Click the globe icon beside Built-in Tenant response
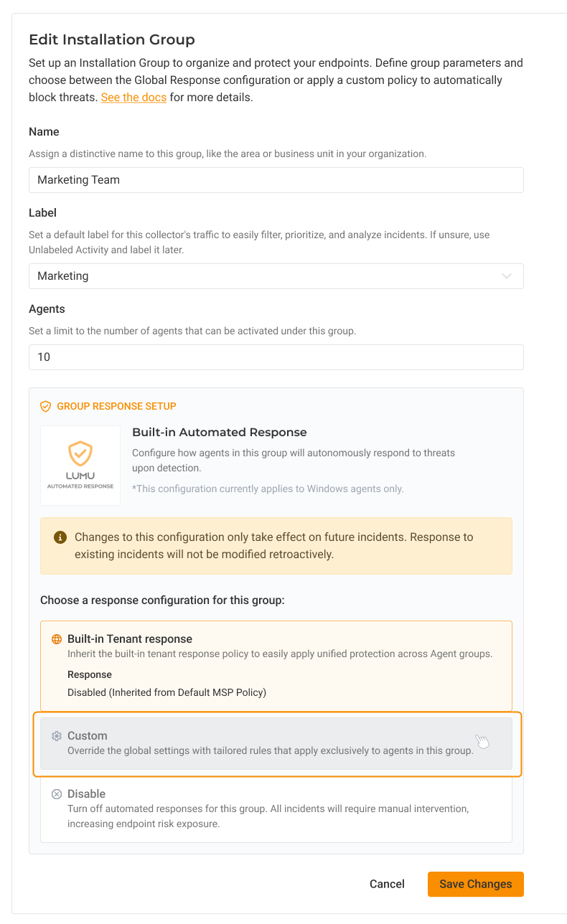Image resolution: width=567 pixels, height=924 pixels. [x=57, y=639]
